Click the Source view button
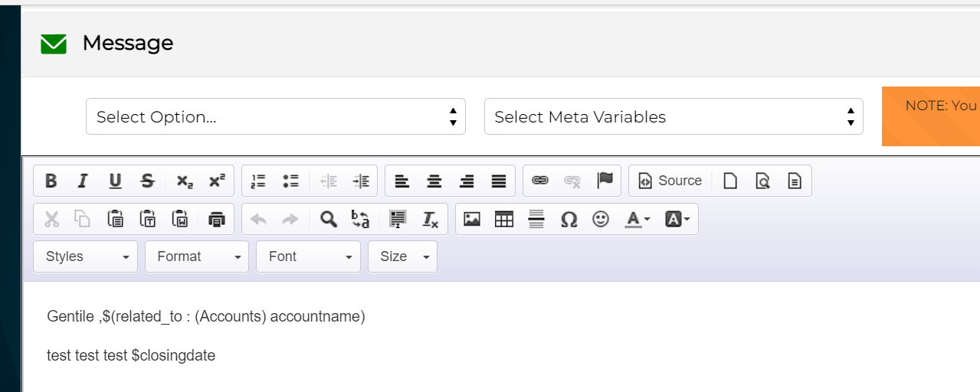This screenshot has height=392, width=980. 670,181
